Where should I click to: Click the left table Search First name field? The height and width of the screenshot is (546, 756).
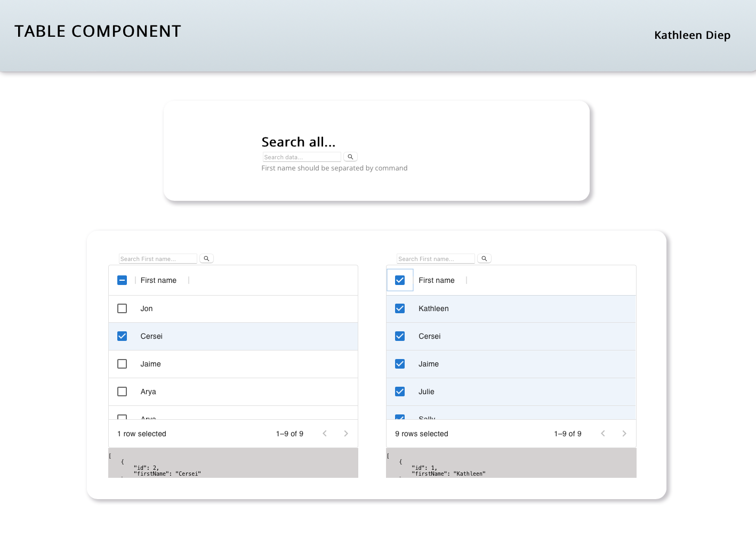coord(158,259)
